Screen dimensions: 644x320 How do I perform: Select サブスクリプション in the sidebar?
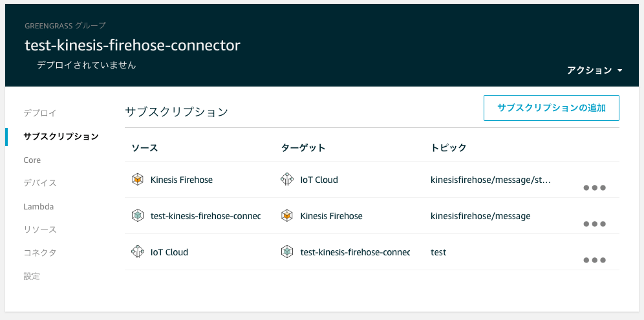tap(61, 136)
